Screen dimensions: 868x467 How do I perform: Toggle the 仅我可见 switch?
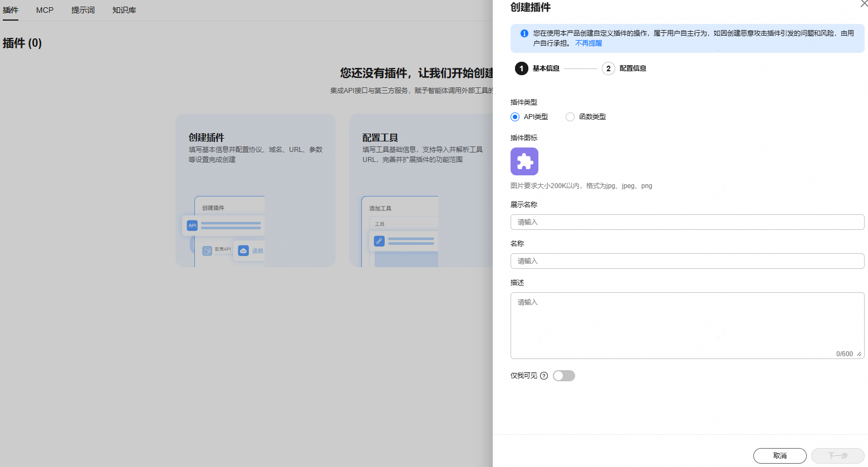click(x=563, y=376)
